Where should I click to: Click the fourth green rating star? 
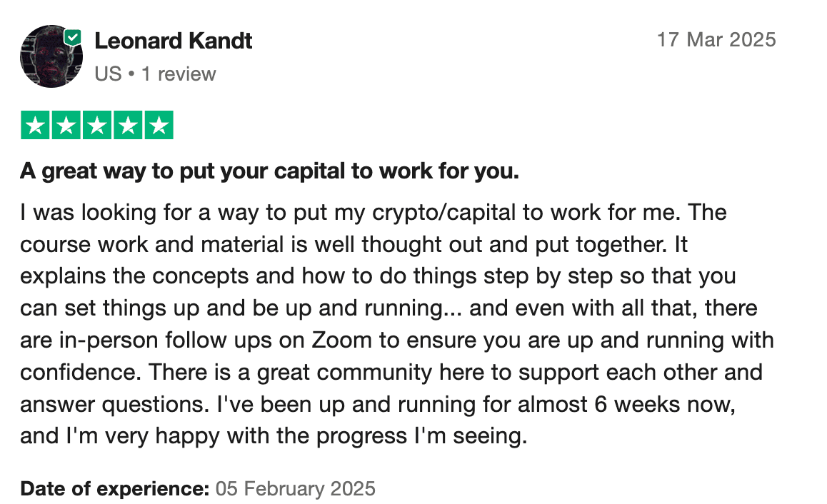pyautogui.click(x=127, y=126)
